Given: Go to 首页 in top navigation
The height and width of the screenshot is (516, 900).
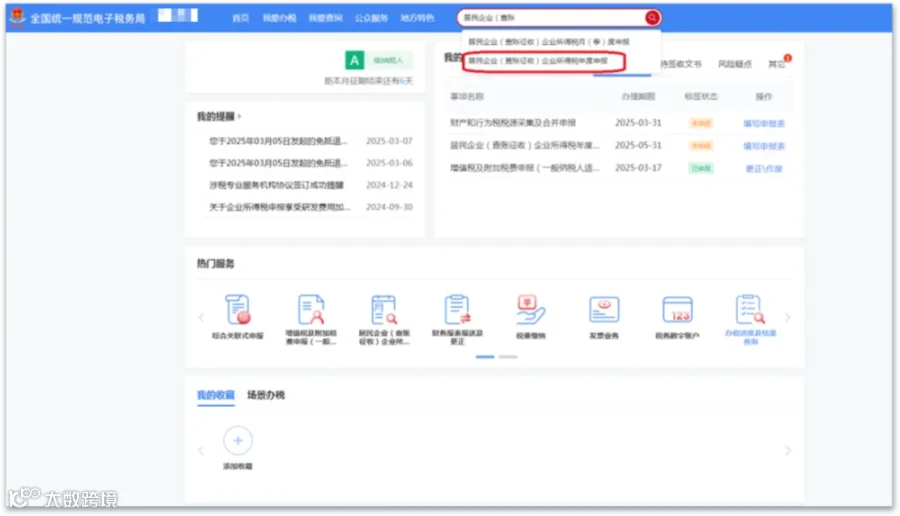Looking at the screenshot, I should pos(240,18).
